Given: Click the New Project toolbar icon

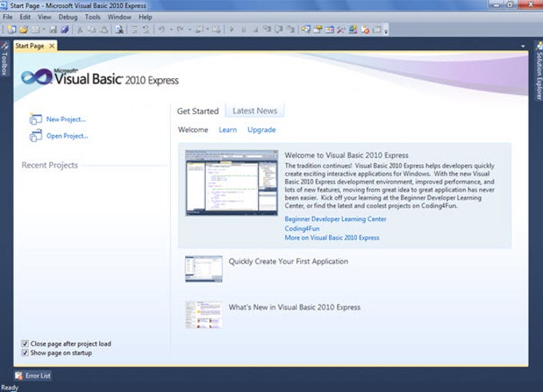Looking at the screenshot, I should (11, 30).
